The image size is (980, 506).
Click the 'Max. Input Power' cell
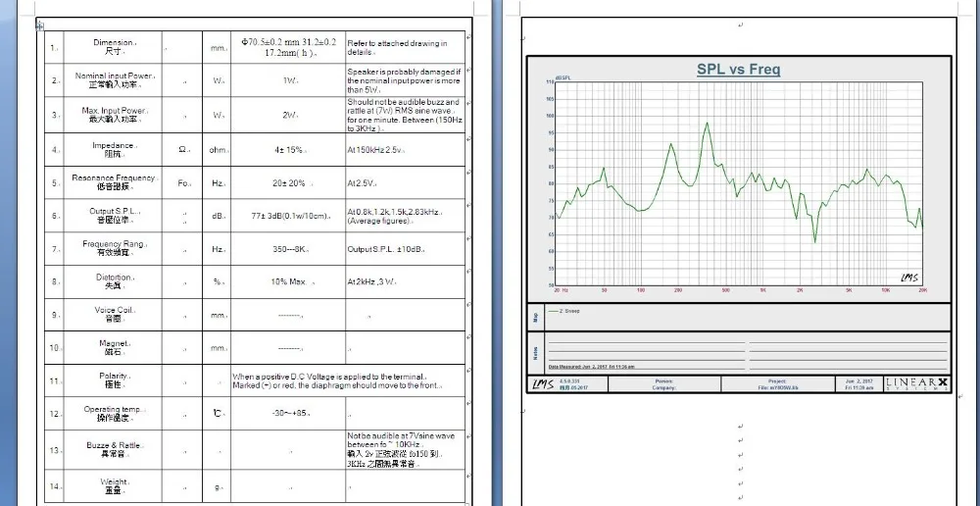pos(113,115)
